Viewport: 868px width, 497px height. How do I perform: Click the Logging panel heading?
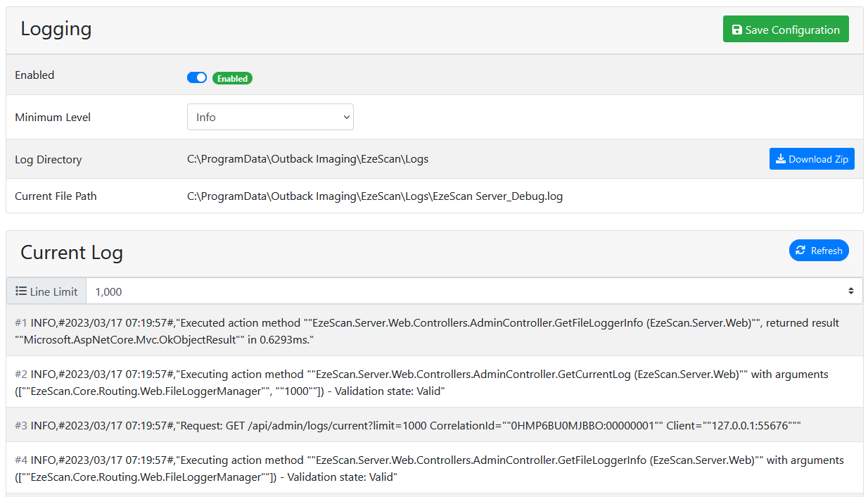[x=56, y=29]
